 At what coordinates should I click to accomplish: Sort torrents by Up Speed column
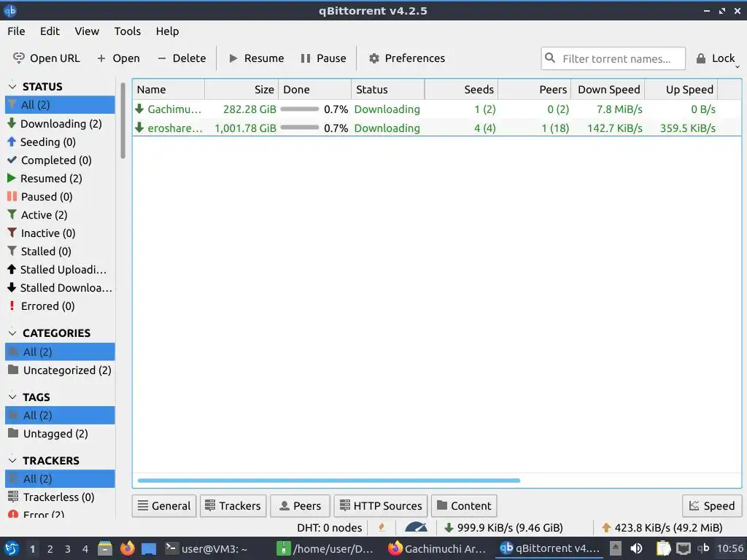(x=681, y=90)
